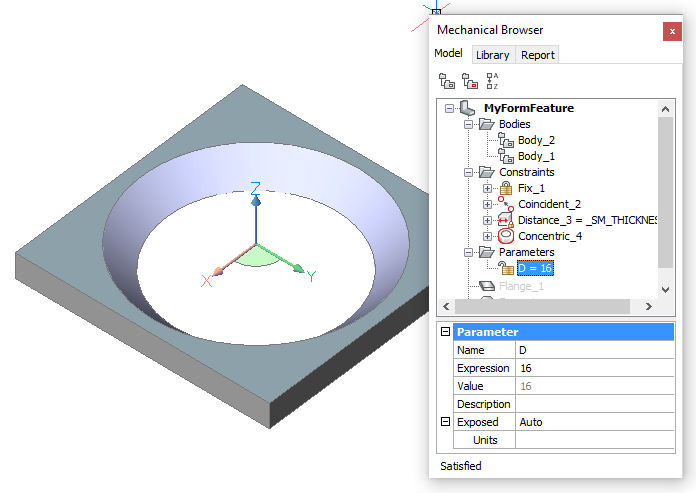Switch to the Library tab
Screen dimensions: 696x493
coord(492,55)
